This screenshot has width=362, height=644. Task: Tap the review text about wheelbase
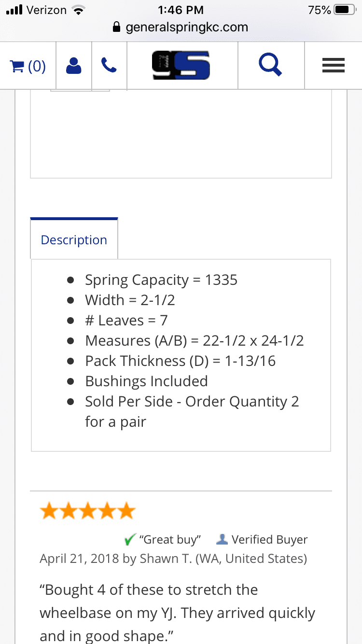pos(177,613)
